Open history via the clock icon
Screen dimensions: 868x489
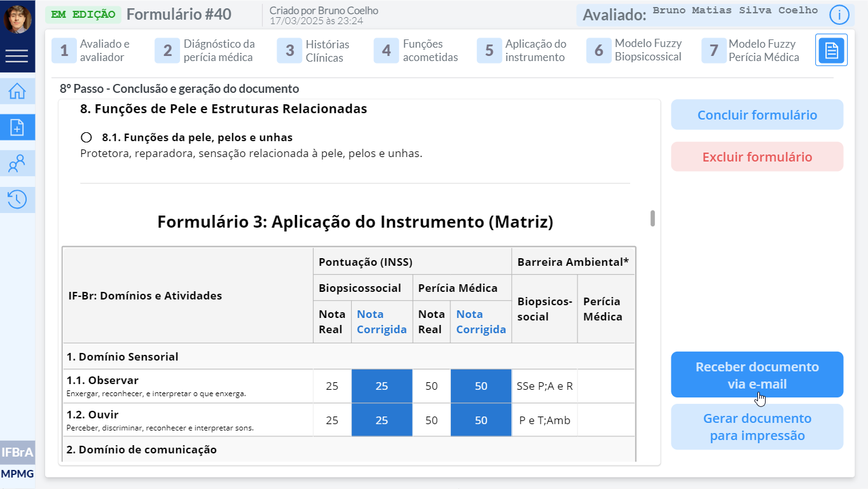click(17, 200)
